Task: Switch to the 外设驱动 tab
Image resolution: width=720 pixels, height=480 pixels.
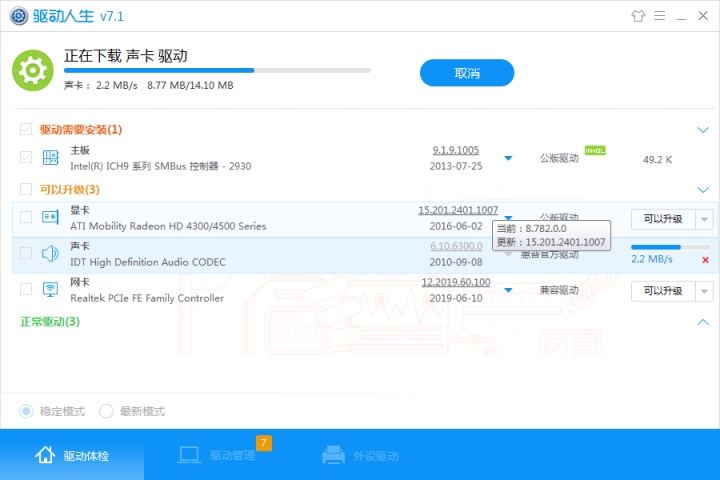Action: click(360, 455)
